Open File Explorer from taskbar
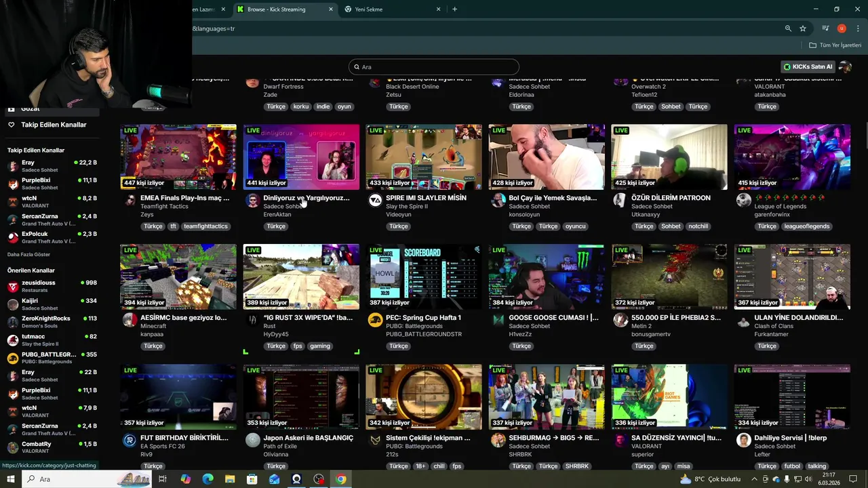868x488 pixels. pos(230,479)
